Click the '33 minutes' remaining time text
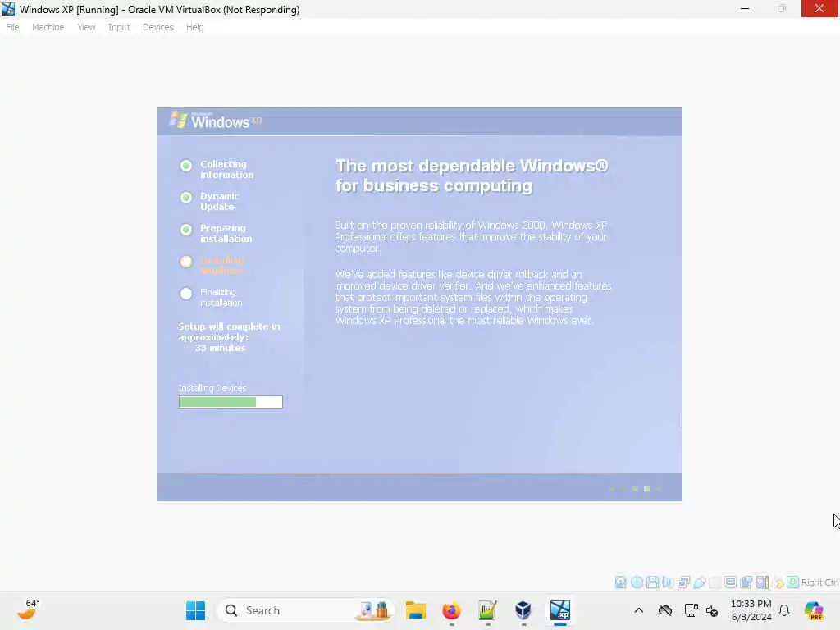 pos(220,348)
